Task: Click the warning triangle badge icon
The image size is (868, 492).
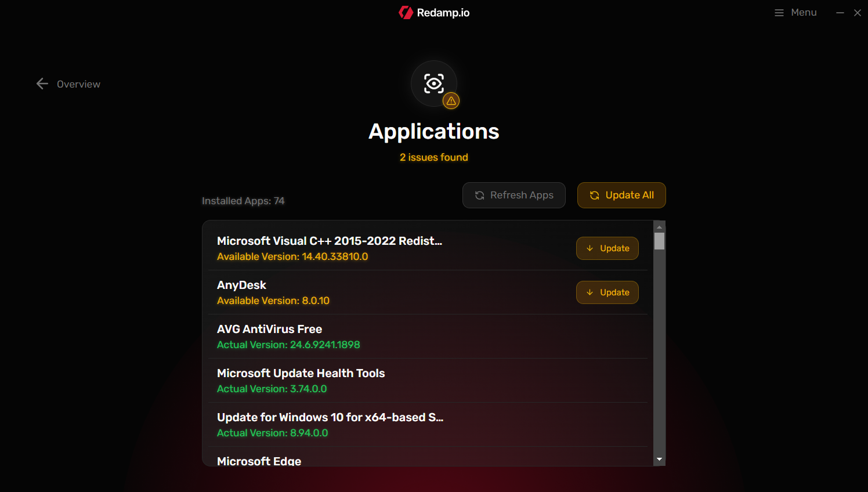Action: coord(451,101)
